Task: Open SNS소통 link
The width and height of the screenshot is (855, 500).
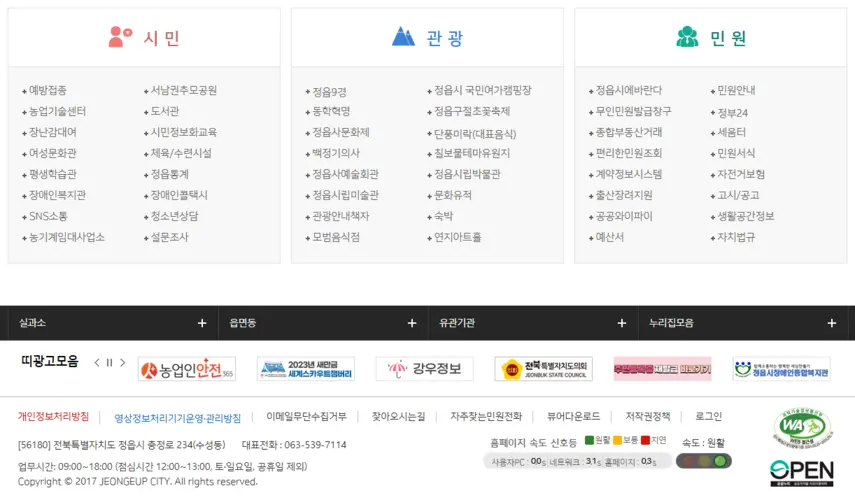Action: click(x=48, y=216)
